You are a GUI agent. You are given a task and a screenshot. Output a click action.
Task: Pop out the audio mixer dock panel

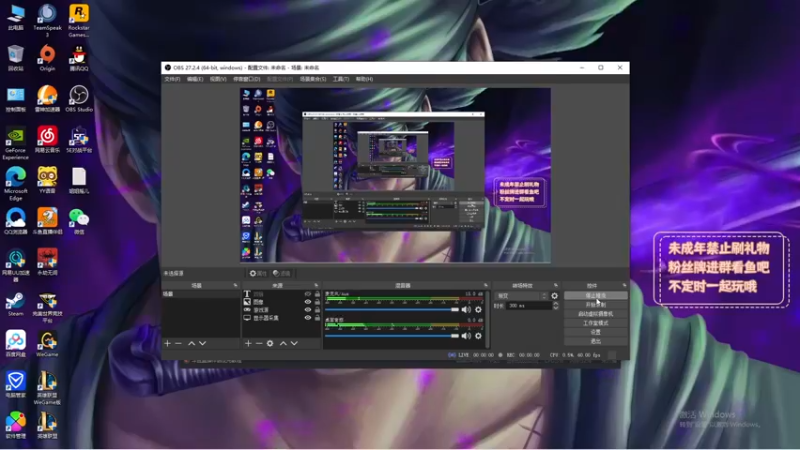tap(485, 285)
